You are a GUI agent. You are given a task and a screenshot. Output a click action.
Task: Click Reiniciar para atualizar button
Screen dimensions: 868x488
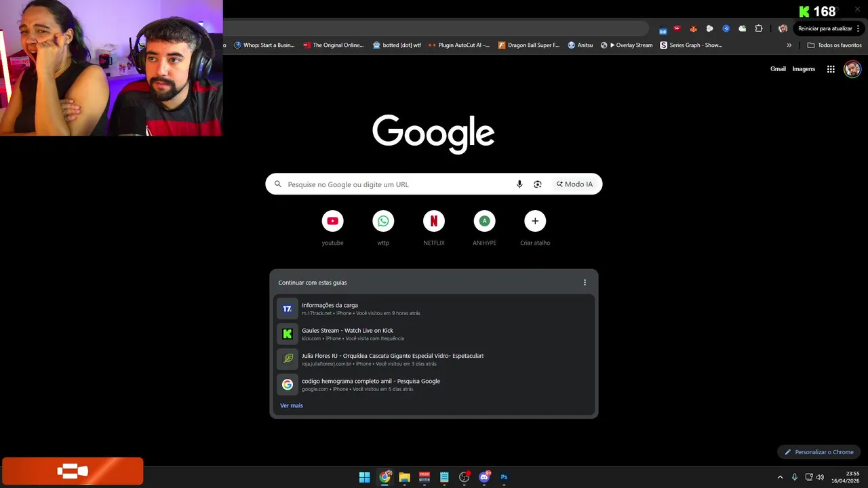tap(825, 28)
